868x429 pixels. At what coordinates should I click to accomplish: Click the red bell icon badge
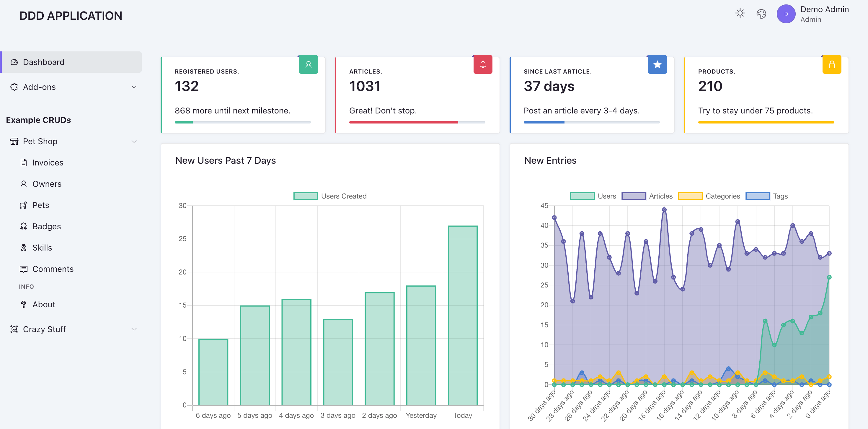point(483,64)
